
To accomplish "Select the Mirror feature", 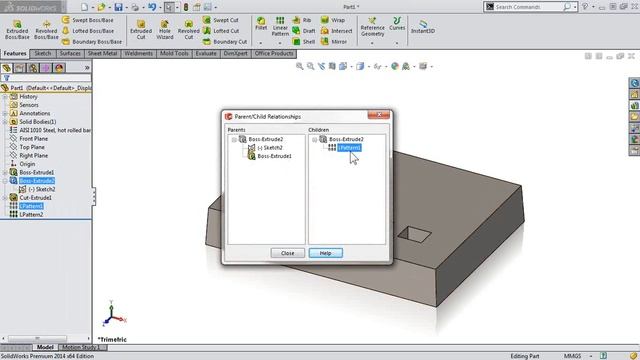I will tap(334, 42).
